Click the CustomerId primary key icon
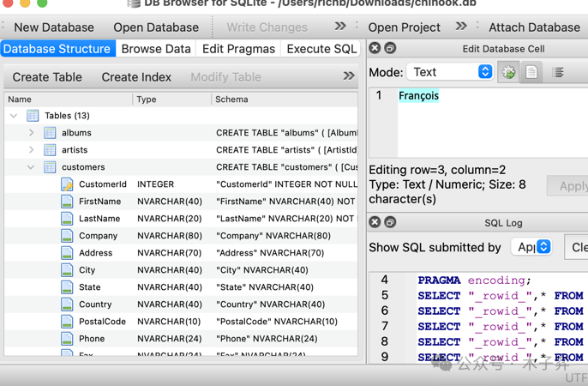 pyautogui.click(x=67, y=184)
